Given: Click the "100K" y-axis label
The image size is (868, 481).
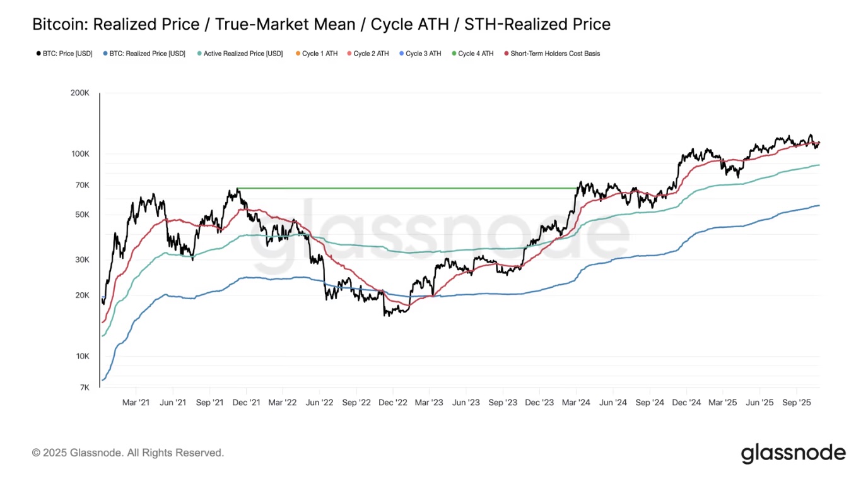Looking at the screenshot, I should [79, 154].
